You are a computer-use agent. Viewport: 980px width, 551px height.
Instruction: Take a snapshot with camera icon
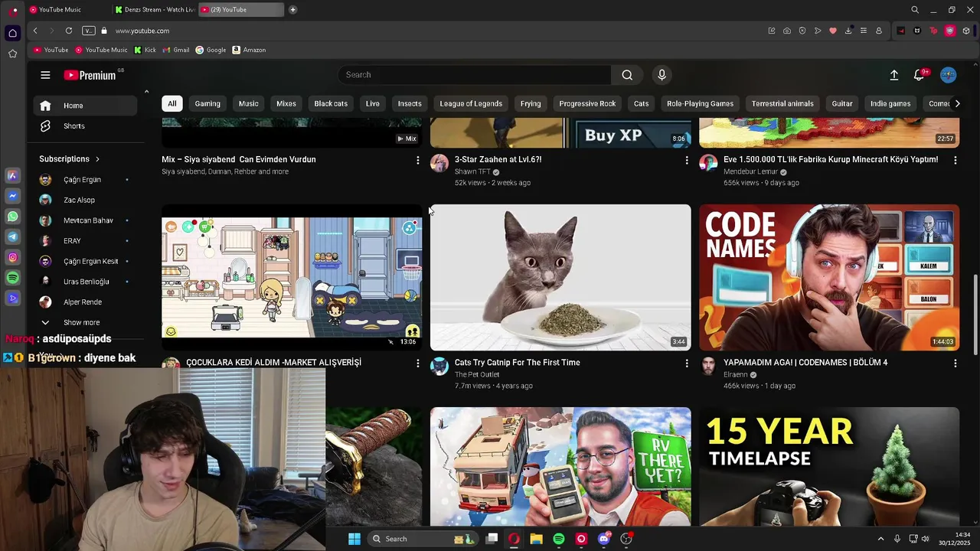click(787, 31)
